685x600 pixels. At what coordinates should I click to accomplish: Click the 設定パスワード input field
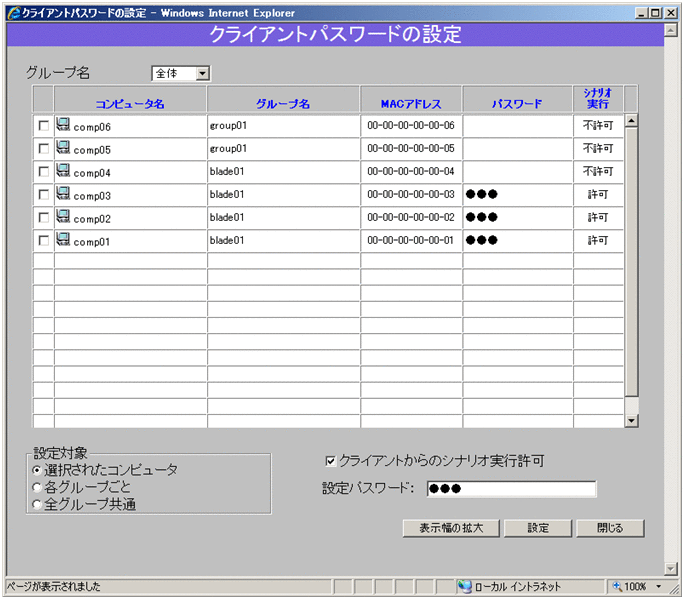coord(512,489)
